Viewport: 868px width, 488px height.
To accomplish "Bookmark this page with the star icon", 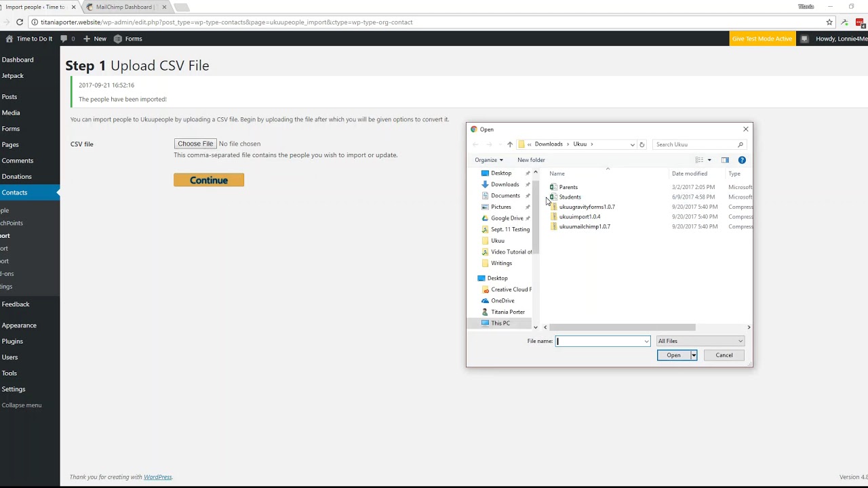I will click(829, 22).
